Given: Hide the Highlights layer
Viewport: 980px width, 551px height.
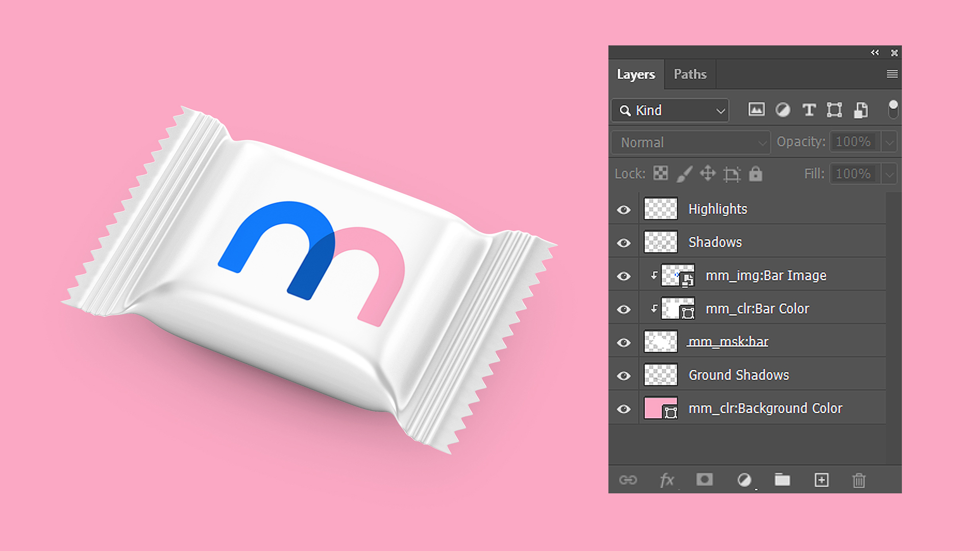Looking at the screenshot, I should (x=624, y=210).
